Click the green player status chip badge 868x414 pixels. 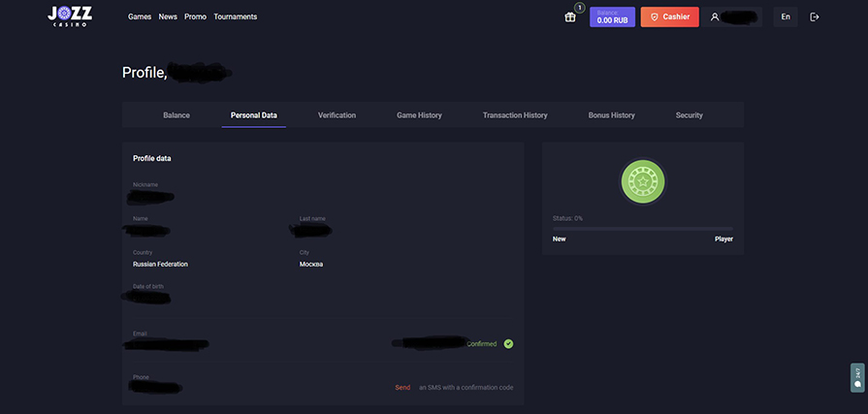[641, 181]
